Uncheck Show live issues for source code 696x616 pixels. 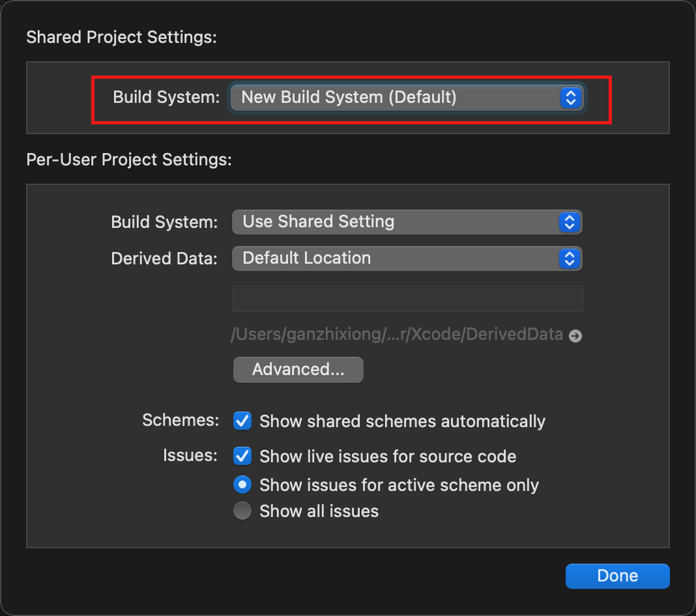(242, 456)
